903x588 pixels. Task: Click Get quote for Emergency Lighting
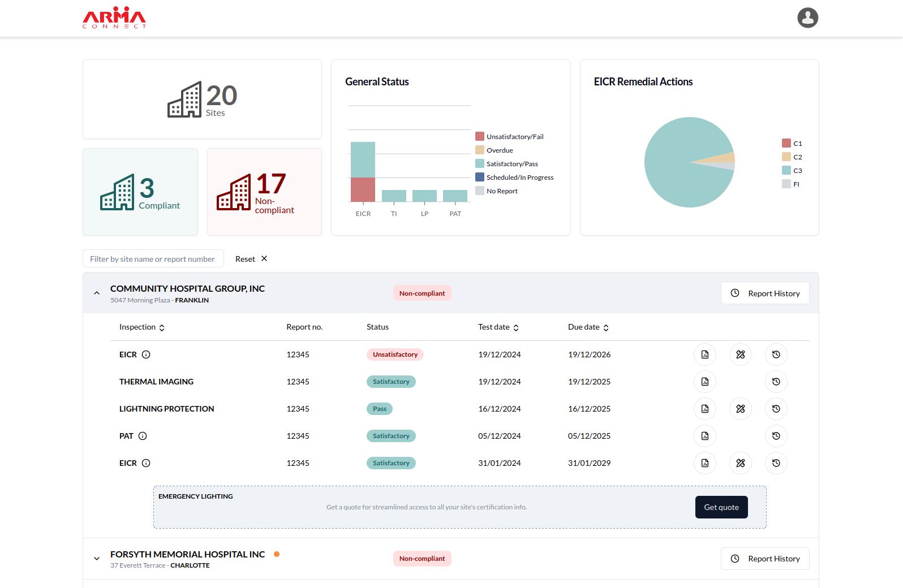(x=721, y=507)
